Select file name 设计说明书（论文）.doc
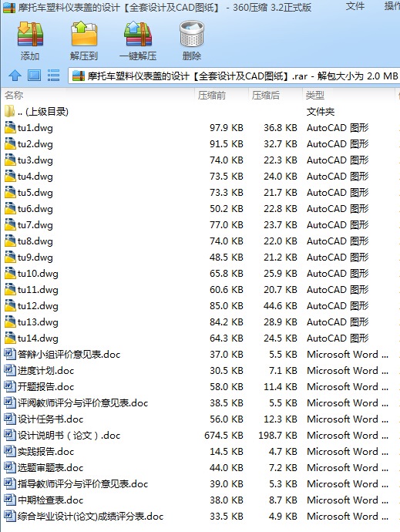This screenshot has height=532, width=400. (x=69, y=436)
